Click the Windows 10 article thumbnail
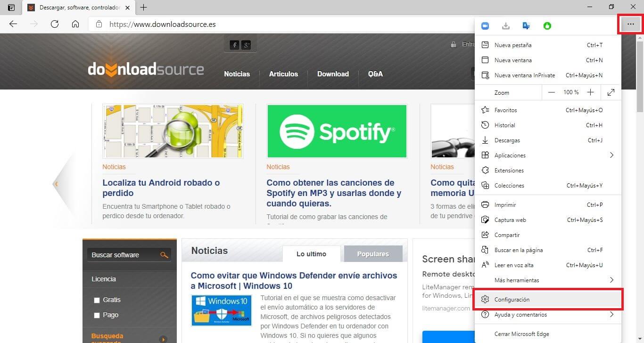 [222, 310]
